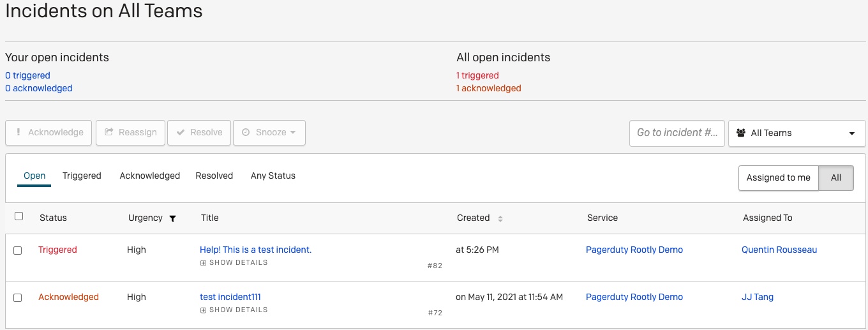
Task: Expand Show Details for Help! test incident
Action: (x=234, y=263)
